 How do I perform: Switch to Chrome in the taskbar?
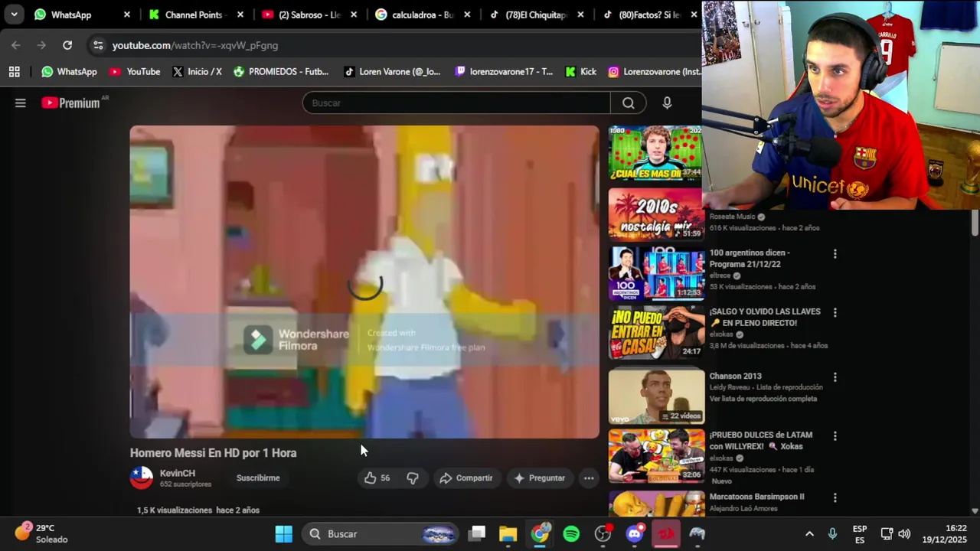tap(541, 533)
